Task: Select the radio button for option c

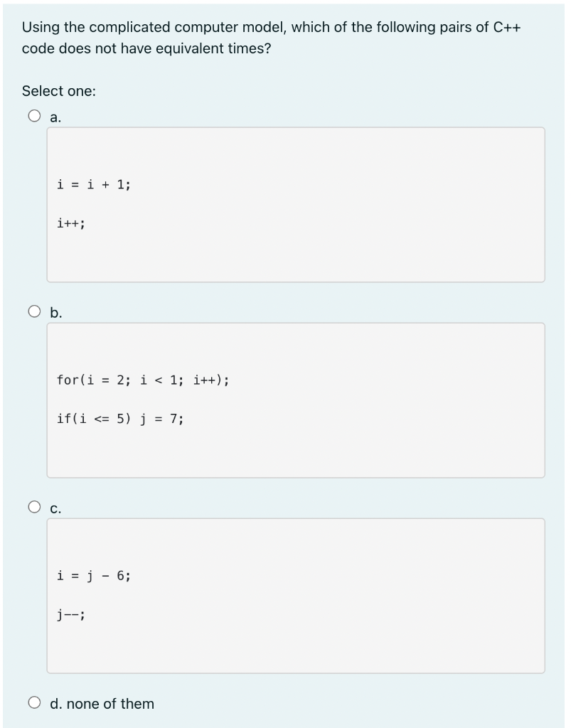Action: pyautogui.click(x=33, y=507)
